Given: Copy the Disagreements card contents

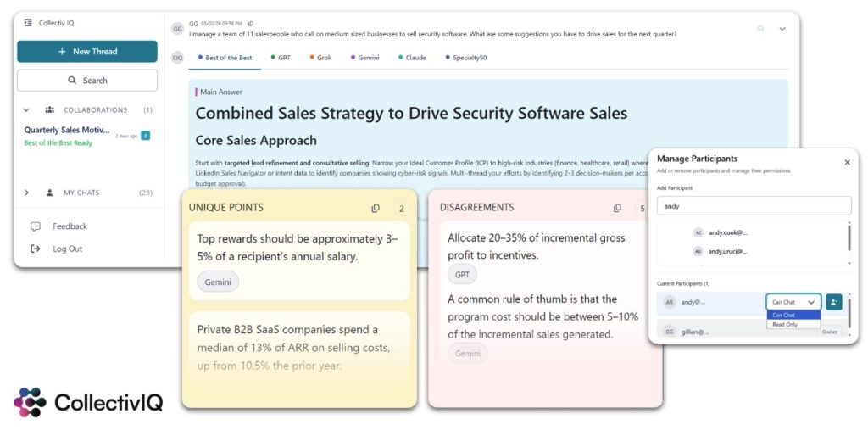Looking at the screenshot, I should tap(617, 209).
